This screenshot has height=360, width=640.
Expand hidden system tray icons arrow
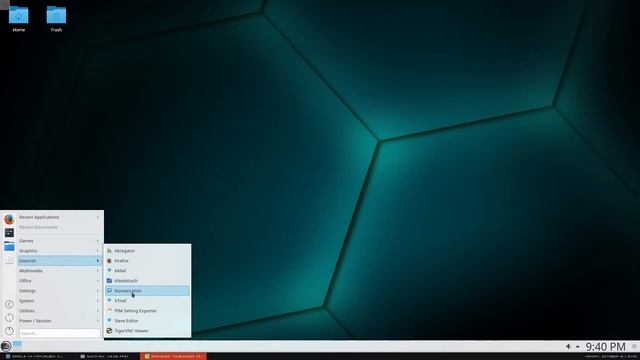click(x=578, y=347)
